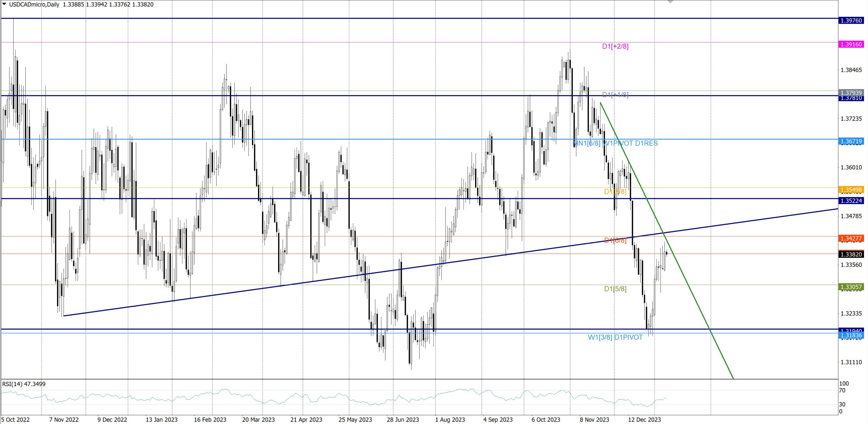Click the D1[+1/8] level label
Viewport: 868px width, 424px height.
615,95
